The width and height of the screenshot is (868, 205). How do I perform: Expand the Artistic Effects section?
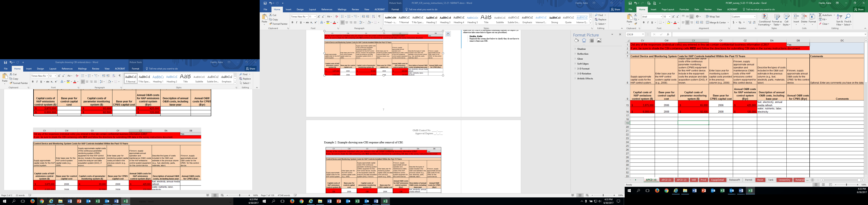[x=585, y=78]
